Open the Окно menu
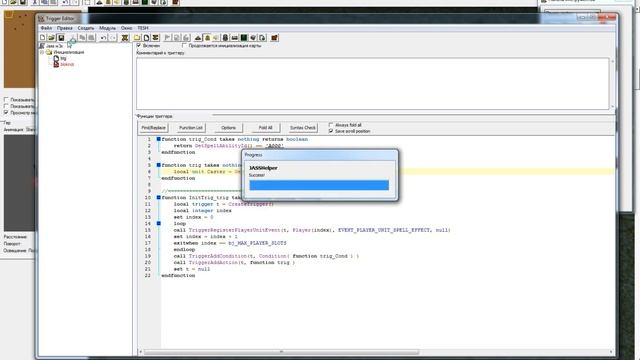The image size is (640, 360). 127,28
